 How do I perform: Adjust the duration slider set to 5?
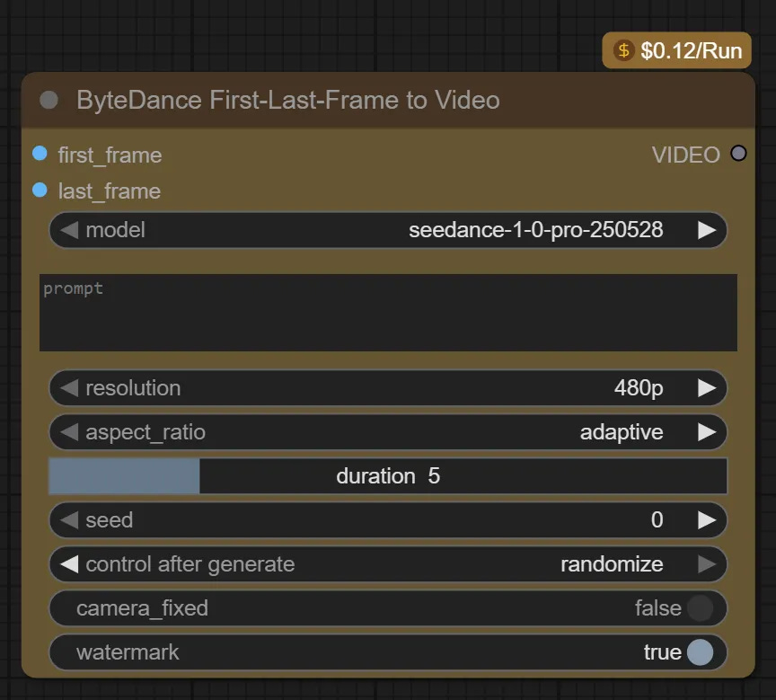pyautogui.click(x=386, y=476)
